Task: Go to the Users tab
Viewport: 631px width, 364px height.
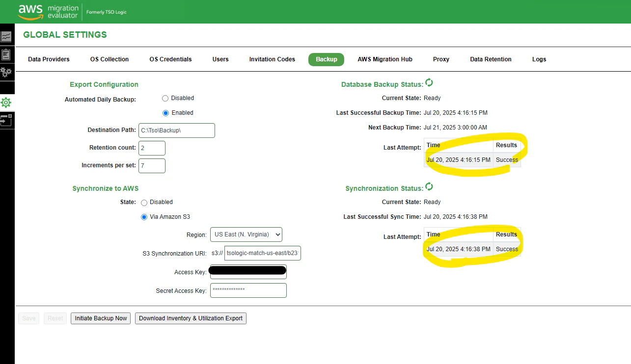Action: (x=220, y=59)
